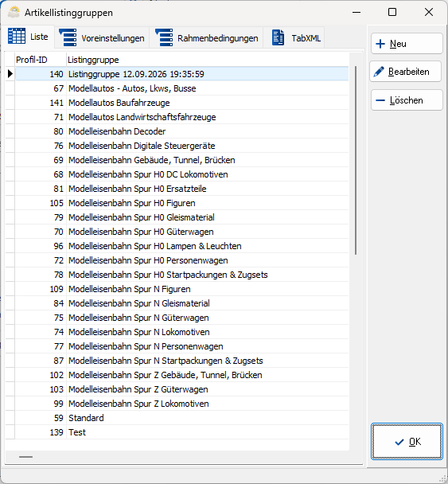Maximize the Artikellistinggruppen window
The height and width of the screenshot is (484, 448).
[x=392, y=12]
